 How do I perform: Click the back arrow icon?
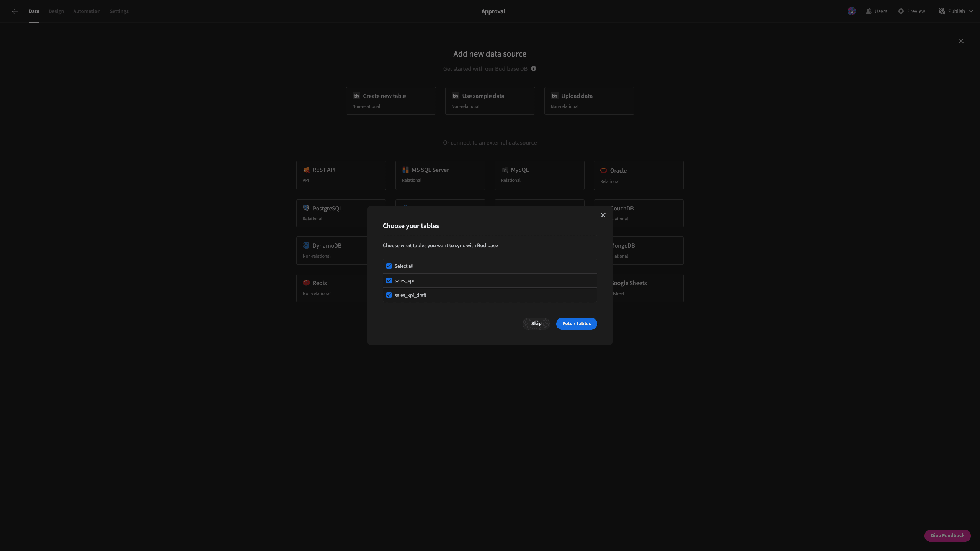[x=15, y=11]
